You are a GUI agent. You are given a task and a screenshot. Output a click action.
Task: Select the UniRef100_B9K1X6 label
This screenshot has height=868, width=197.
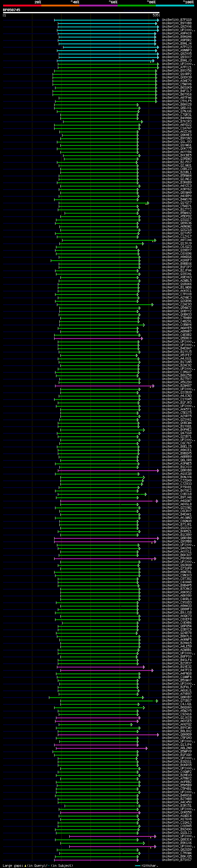[177, 843]
